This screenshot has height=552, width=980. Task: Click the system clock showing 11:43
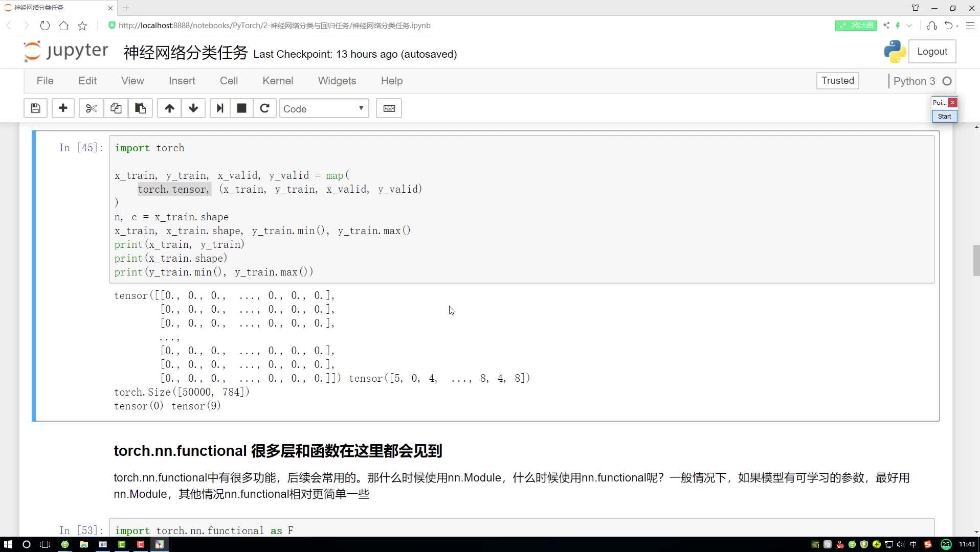pyautogui.click(x=967, y=544)
